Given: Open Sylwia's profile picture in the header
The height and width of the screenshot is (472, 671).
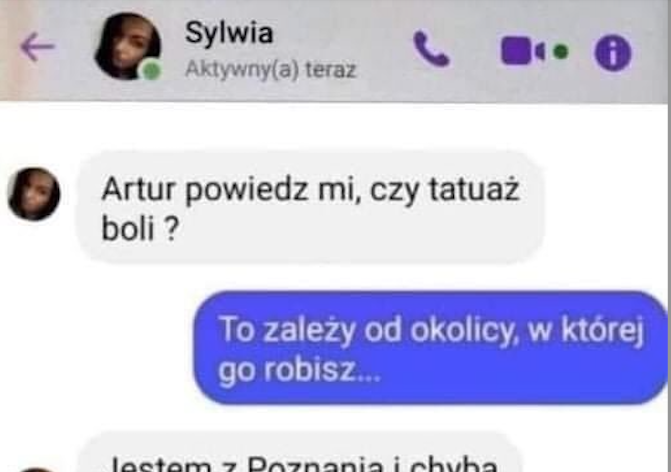Looking at the screenshot, I should click(x=128, y=46).
